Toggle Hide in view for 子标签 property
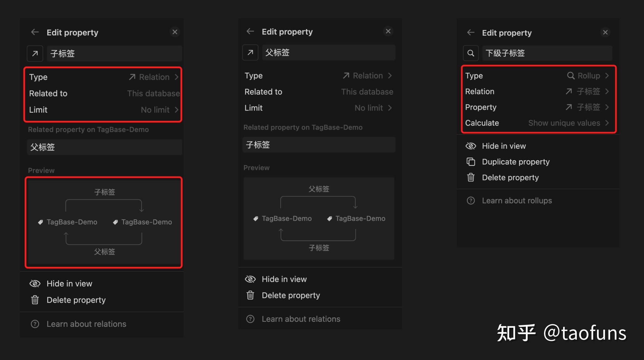Screen dimensions: 644x360 pos(69,284)
